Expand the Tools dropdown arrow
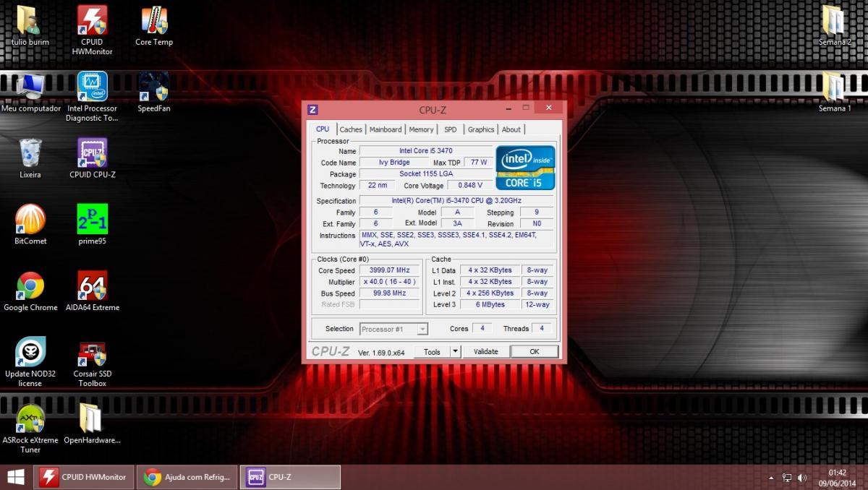The image size is (868, 490). [455, 352]
